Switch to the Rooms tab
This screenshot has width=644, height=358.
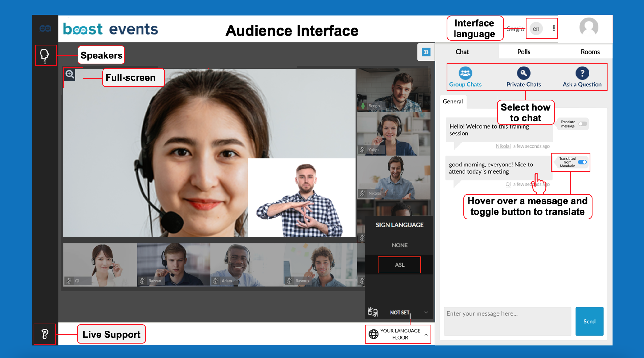(590, 52)
